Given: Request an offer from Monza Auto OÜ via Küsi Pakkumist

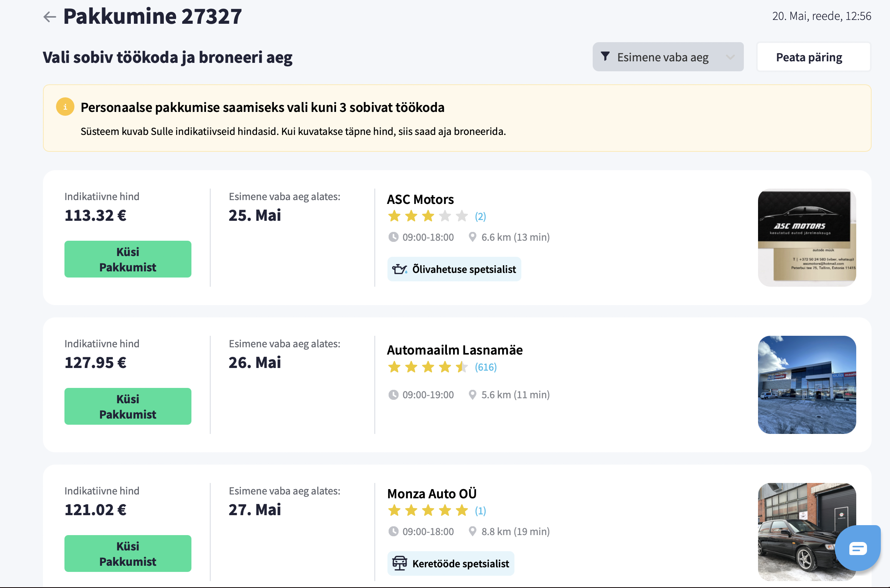Looking at the screenshot, I should click(128, 554).
